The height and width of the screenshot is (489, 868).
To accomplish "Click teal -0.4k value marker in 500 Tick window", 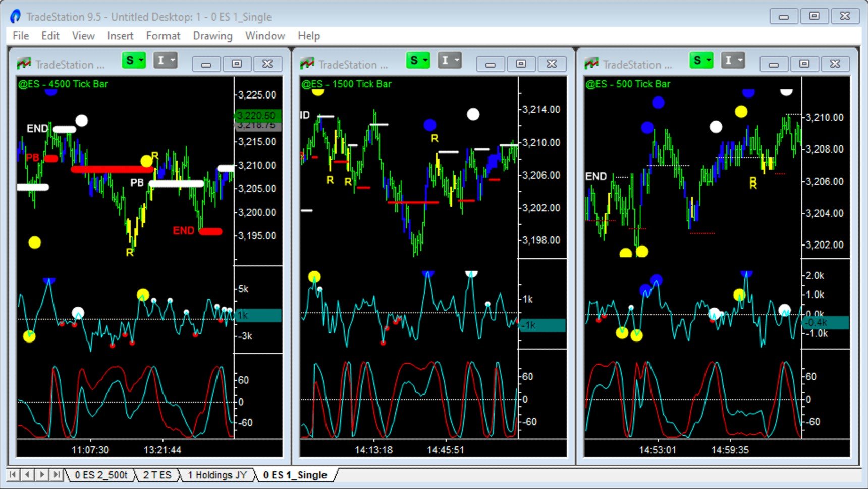I will [x=826, y=322].
